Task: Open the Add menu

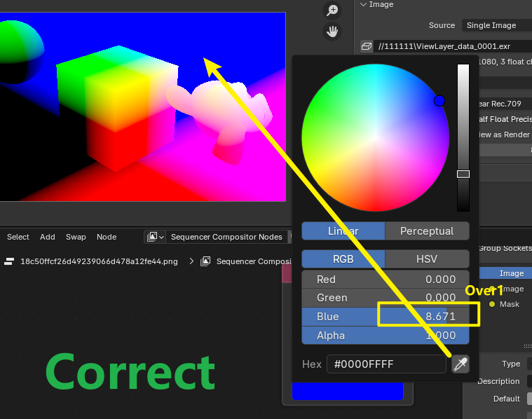Action: (x=48, y=237)
